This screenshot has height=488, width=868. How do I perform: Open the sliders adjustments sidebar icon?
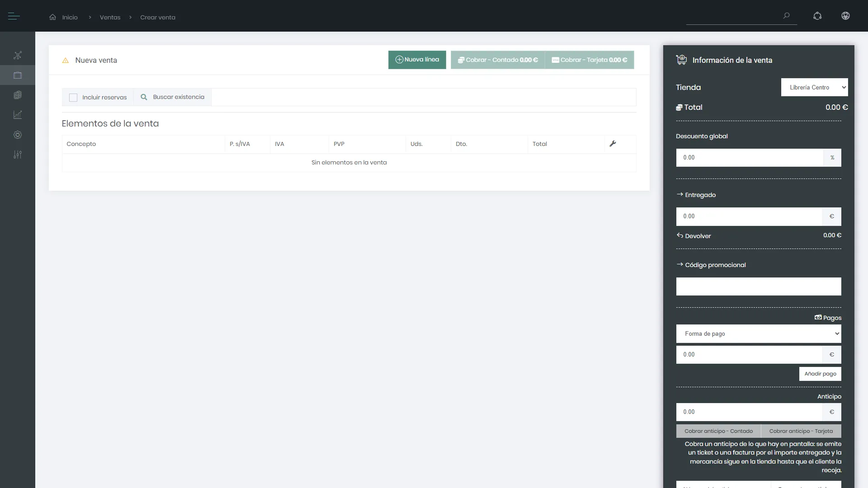[x=18, y=155]
